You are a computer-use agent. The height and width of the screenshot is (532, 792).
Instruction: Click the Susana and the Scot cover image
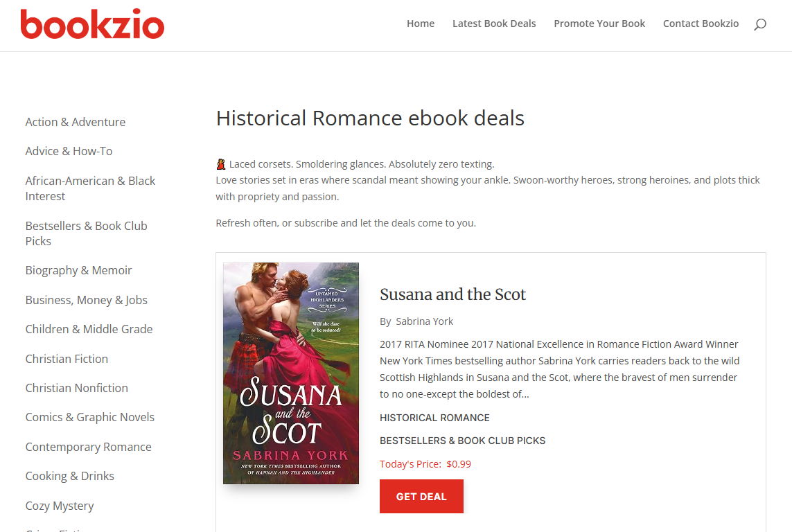tap(290, 373)
